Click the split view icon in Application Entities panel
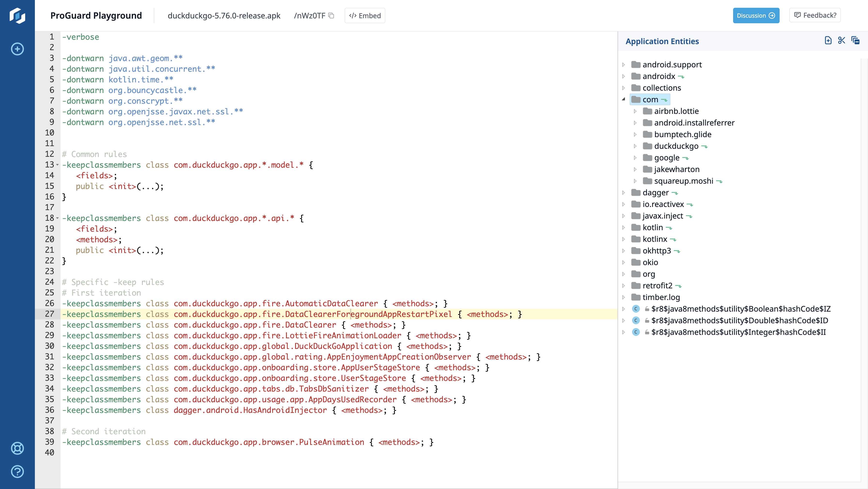This screenshot has height=489, width=868. click(x=842, y=40)
